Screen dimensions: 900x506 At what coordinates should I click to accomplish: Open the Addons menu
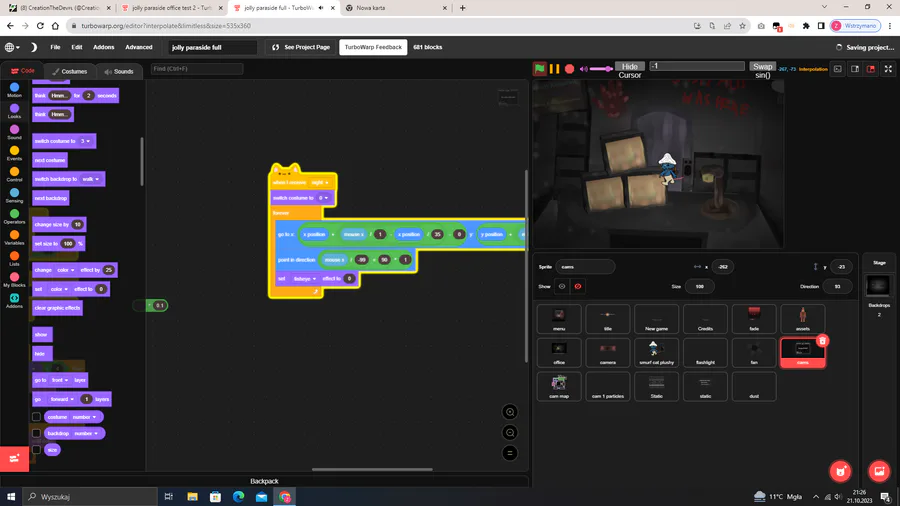(104, 47)
